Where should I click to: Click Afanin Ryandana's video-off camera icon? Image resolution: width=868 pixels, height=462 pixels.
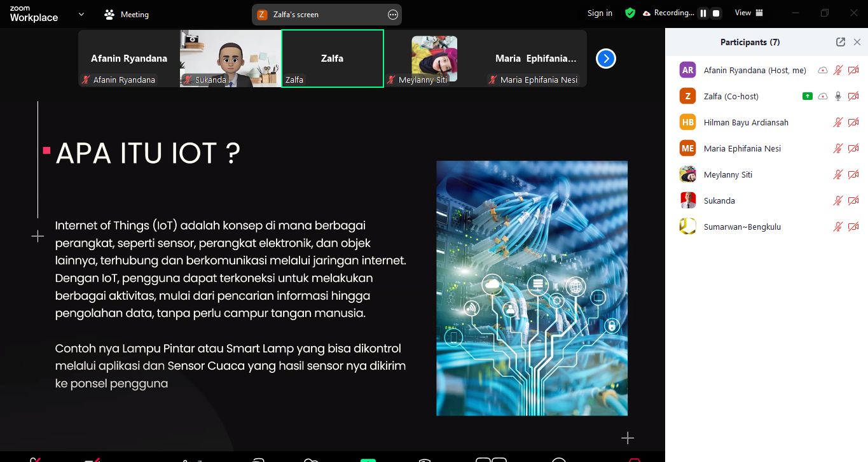click(853, 70)
